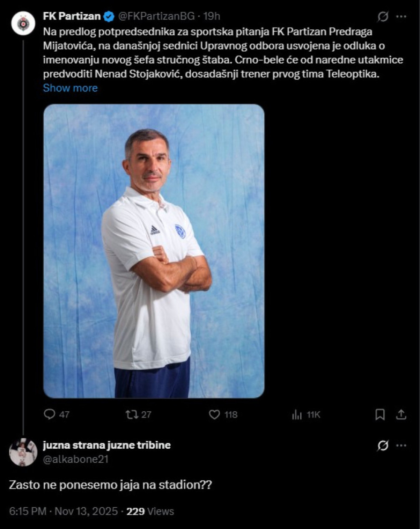420x529 pixels.
Task: Open juzna strana juzne tribine avatar
Action: pyautogui.click(x=23, y=452)
